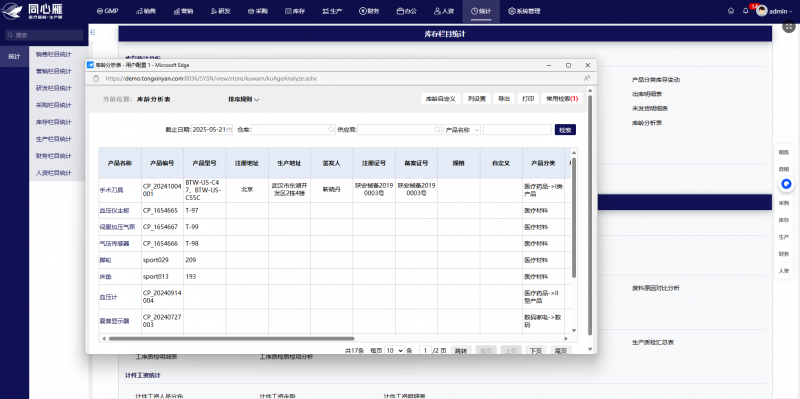
Task: Expand the 排序规则 dropdown
Action: click(243, 99)
